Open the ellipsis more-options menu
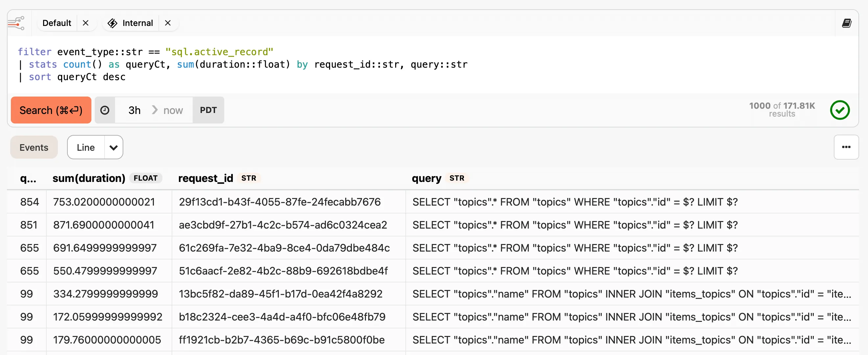Viewport: 868px width, 355px height. (x=846, y=147)
